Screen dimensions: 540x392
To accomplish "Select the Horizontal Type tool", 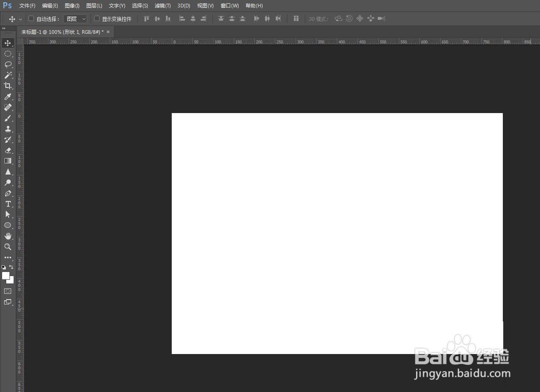I will pyautogui.click(x=8, y=204).
